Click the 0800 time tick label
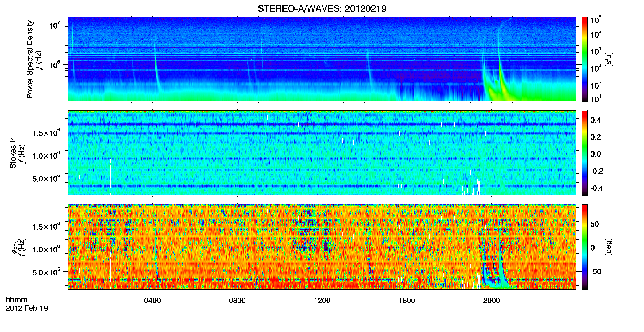This screenshot has height=332, width=644. pyautogui.click(x=237, y=300)
